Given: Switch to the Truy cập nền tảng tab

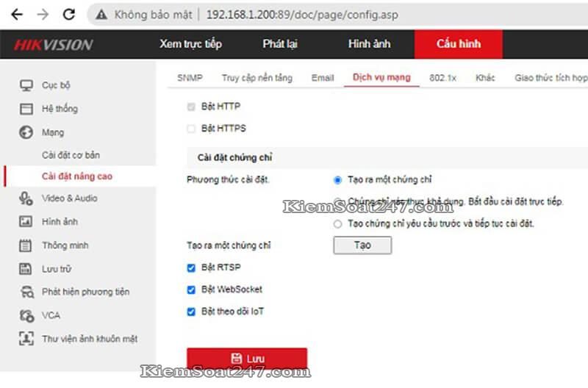Looking at the screenshot, I should [x=257, y=78].
